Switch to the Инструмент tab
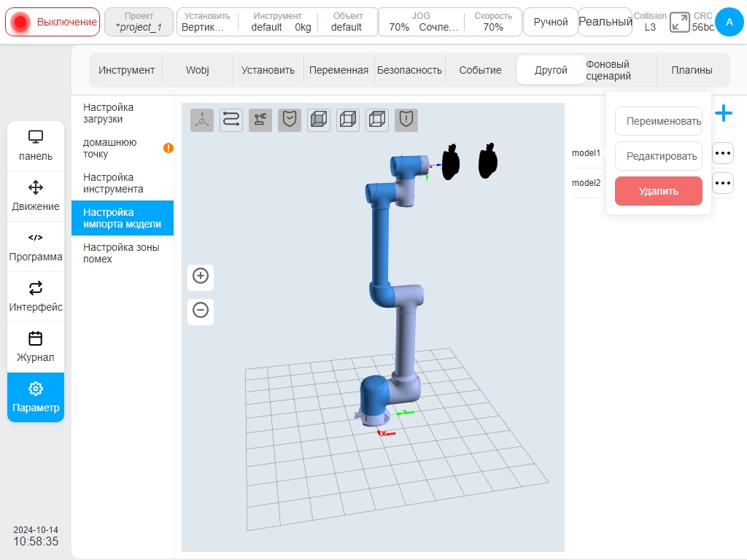The image size is (747, 560). point(126,70)
